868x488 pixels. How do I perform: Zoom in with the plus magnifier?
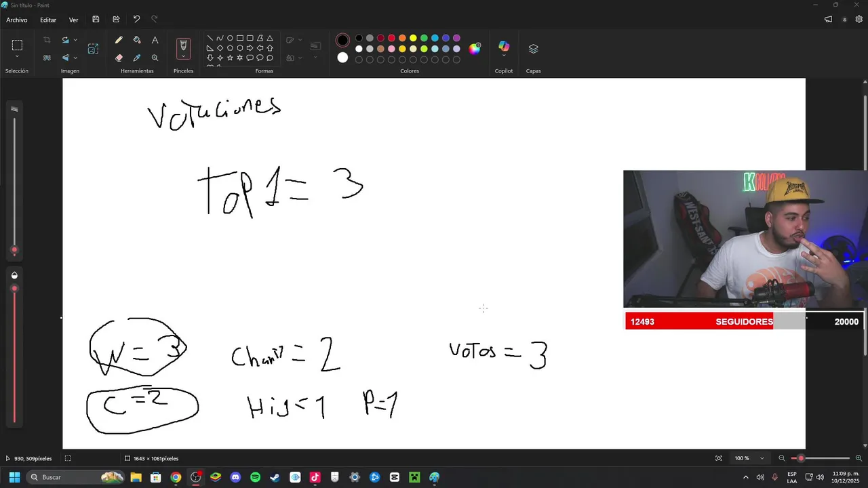click(x=859, y=458)
